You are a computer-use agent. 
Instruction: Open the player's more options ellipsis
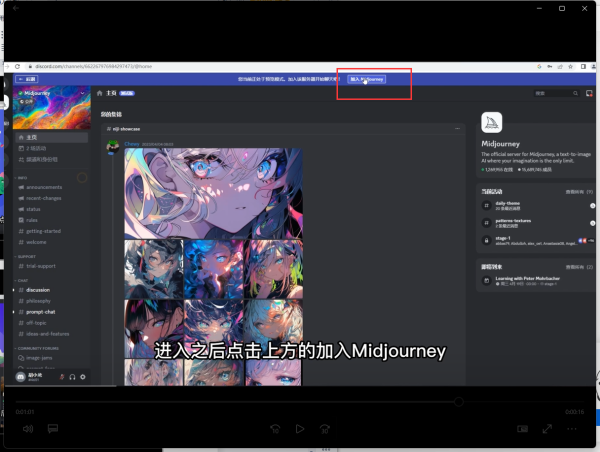572,429
